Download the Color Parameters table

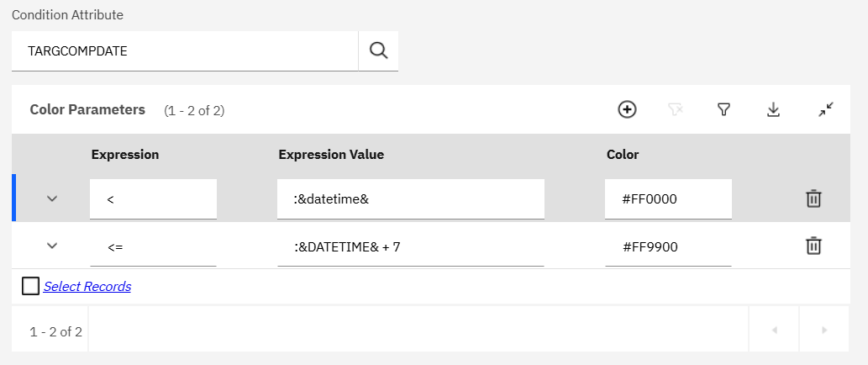[774, 109]
